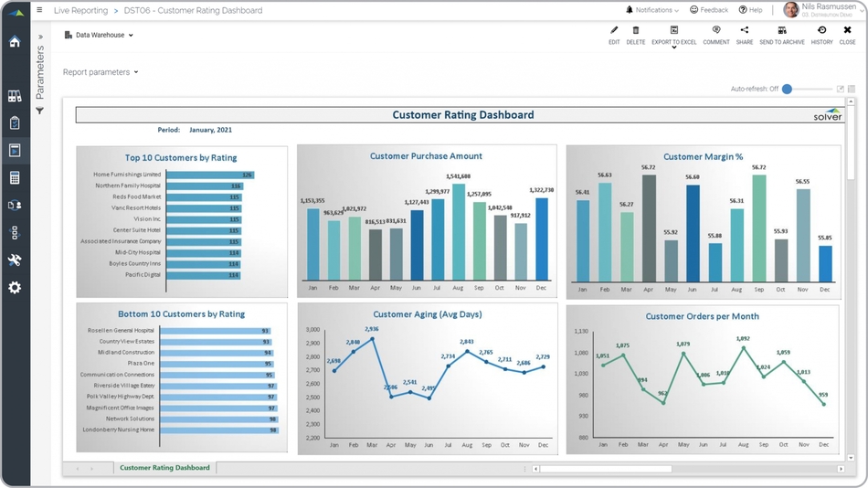Image resolution: width=868 pixels, height=488 pixels.
Task: Expand the Data Warehouse dropdown
Action: pos(100,35)
